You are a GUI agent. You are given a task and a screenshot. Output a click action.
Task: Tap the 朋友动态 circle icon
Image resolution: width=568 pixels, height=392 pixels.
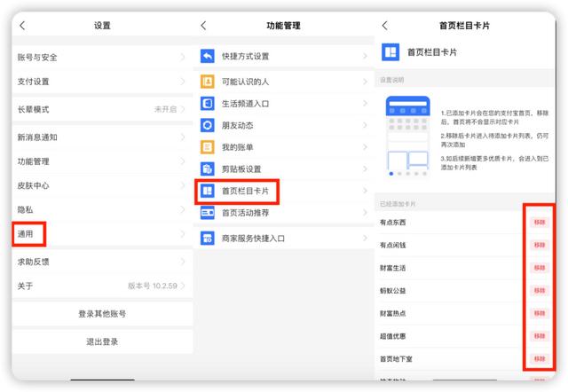(x=207, y=125)
